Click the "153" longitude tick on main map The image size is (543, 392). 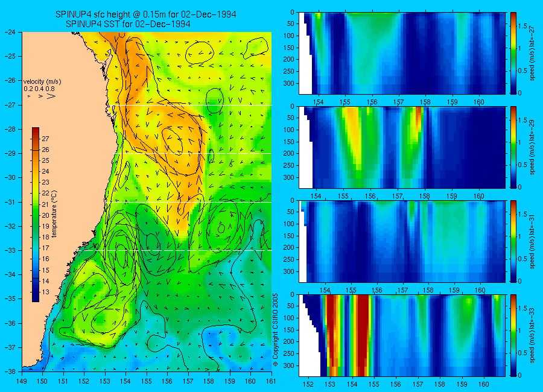tap(105, 381)
